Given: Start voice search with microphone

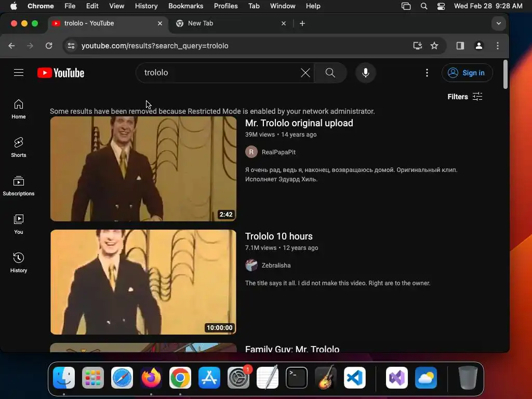Looking at the screenshot, I should click(365, 73).
